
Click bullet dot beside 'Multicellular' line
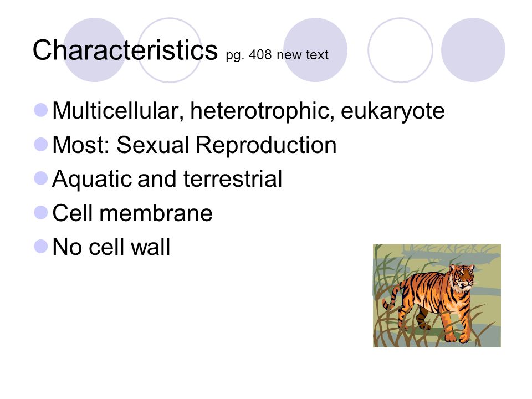[41, 110]
